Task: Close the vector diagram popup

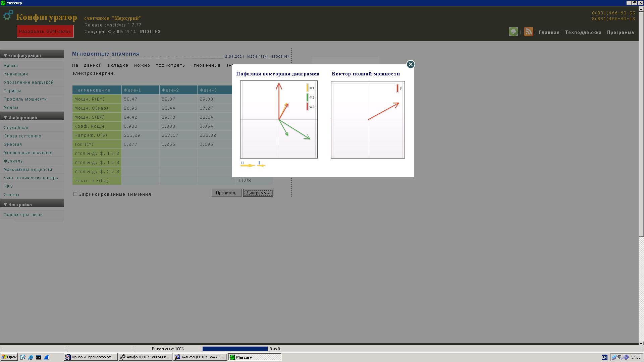Action: click(411, 64)
